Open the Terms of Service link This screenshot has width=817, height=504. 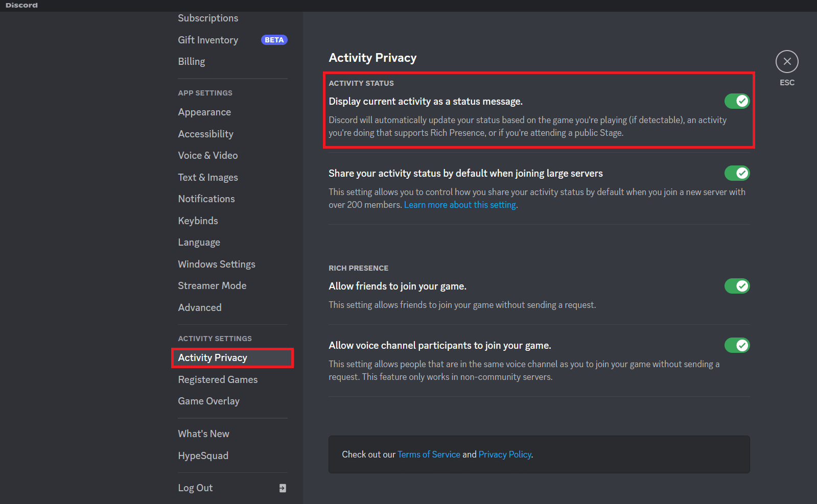tap(429, 454)
